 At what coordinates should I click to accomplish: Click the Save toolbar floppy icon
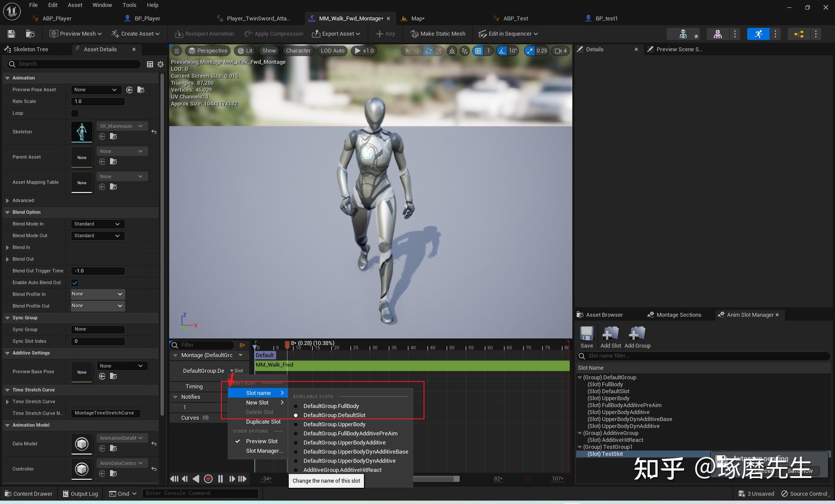[x=11, y=33]
